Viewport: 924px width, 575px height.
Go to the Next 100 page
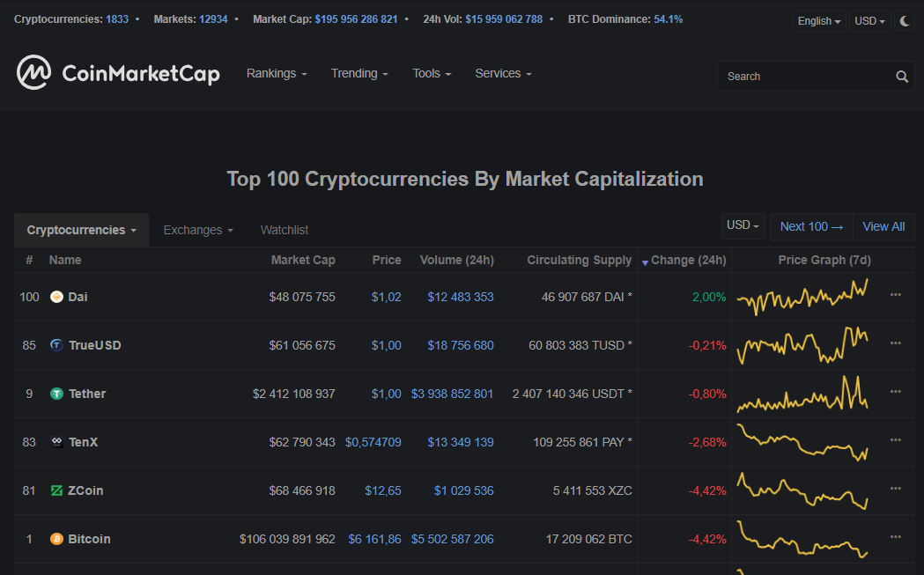coord(811,226)
